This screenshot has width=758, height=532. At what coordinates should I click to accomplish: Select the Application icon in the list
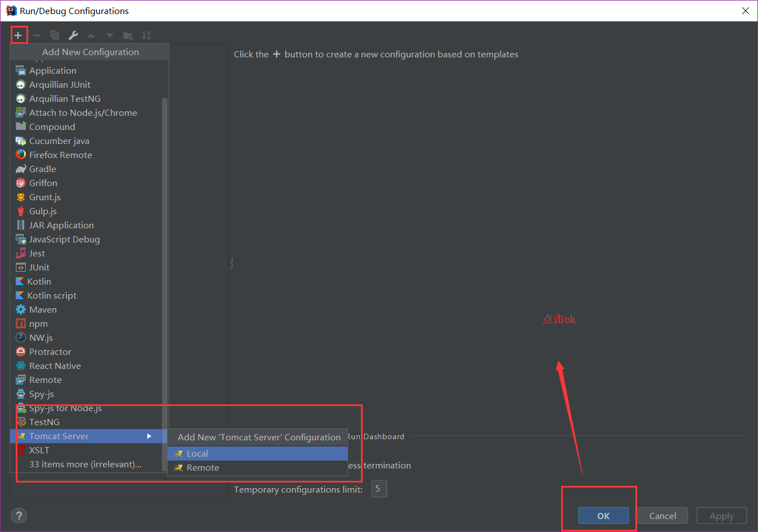[21, 70]
